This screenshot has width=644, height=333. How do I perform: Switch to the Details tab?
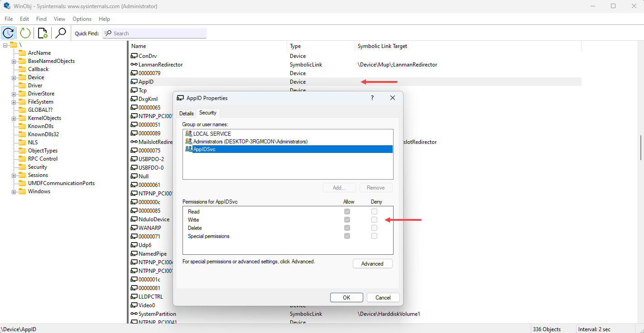click(186, 114)
